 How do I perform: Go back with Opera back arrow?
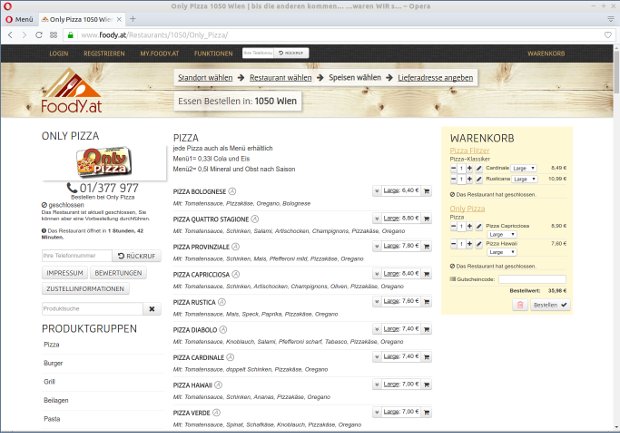pos(10,35)
